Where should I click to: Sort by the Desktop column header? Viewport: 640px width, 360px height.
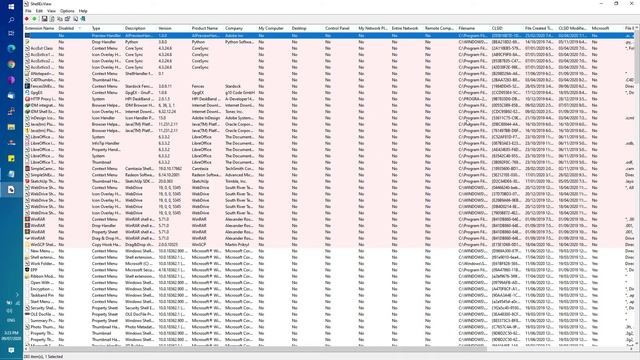pos(307,29)
